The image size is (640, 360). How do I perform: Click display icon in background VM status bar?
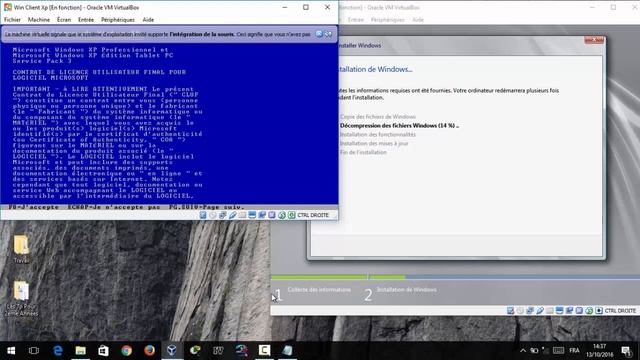pyautogui.click(x=560, y=311)
